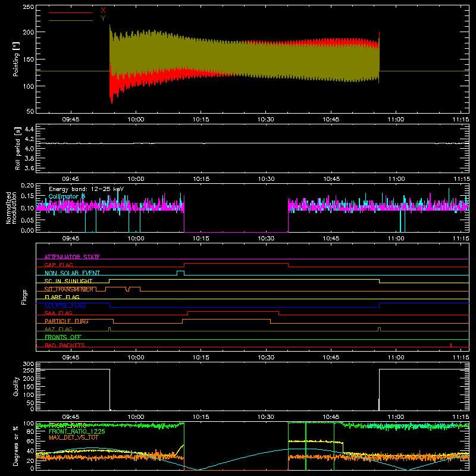Viewport: 476px width, 476px height.
Task: Click the 0.05 tick on modulation axis
Action: 27,220
